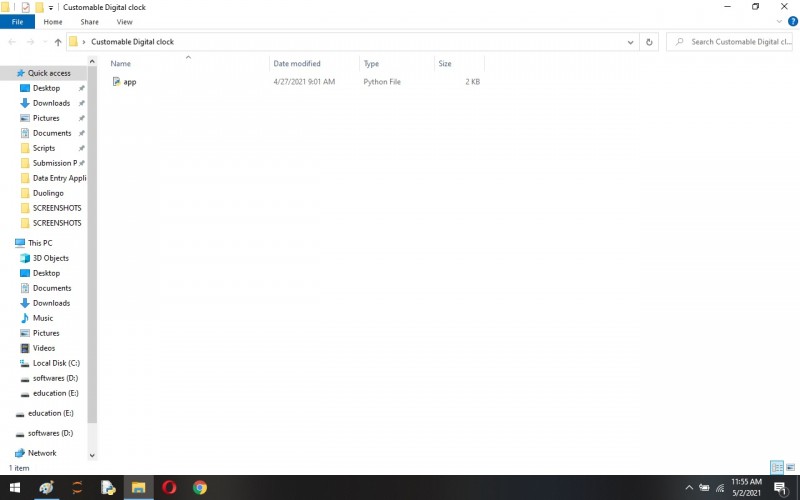Click the File Explorer taskbar icon

coord(138,488)
